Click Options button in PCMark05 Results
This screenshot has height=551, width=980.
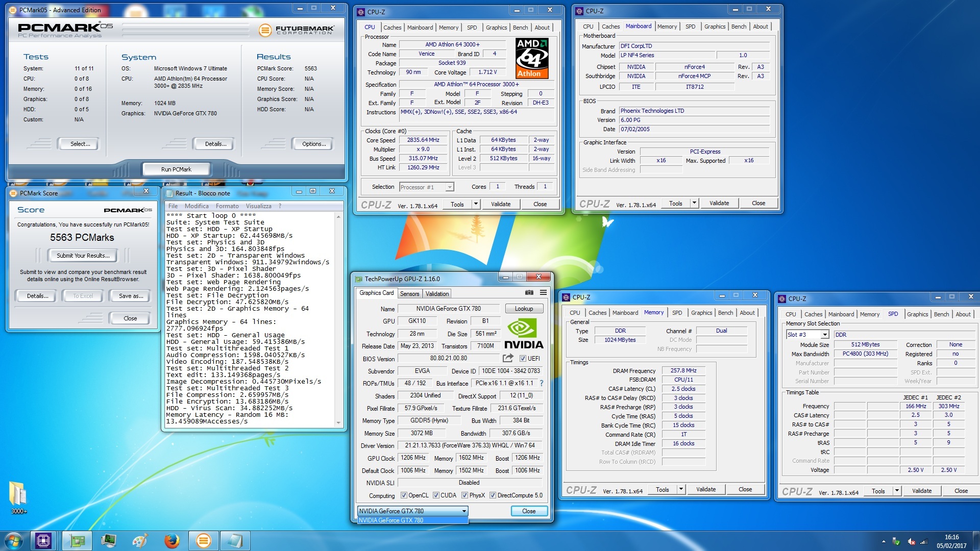click(314, 144)
